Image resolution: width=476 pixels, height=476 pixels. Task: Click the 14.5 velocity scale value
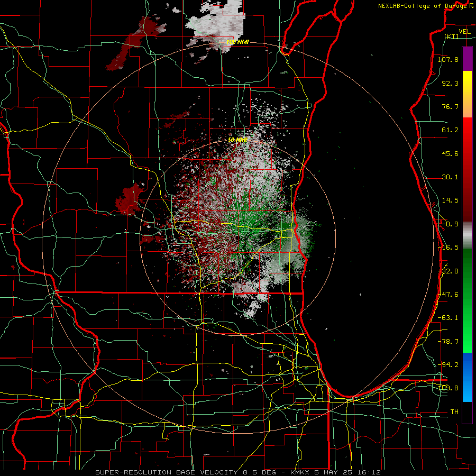click(x=450, y=200)
